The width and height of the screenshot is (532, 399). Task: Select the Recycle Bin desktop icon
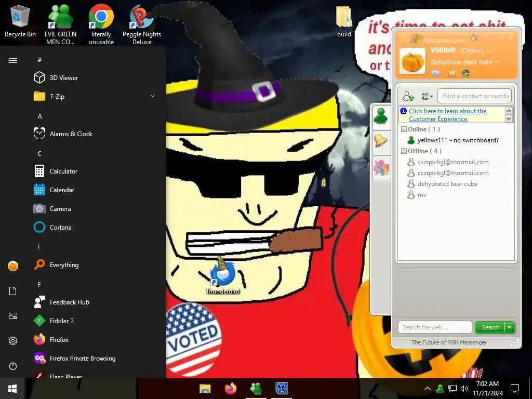20,21
